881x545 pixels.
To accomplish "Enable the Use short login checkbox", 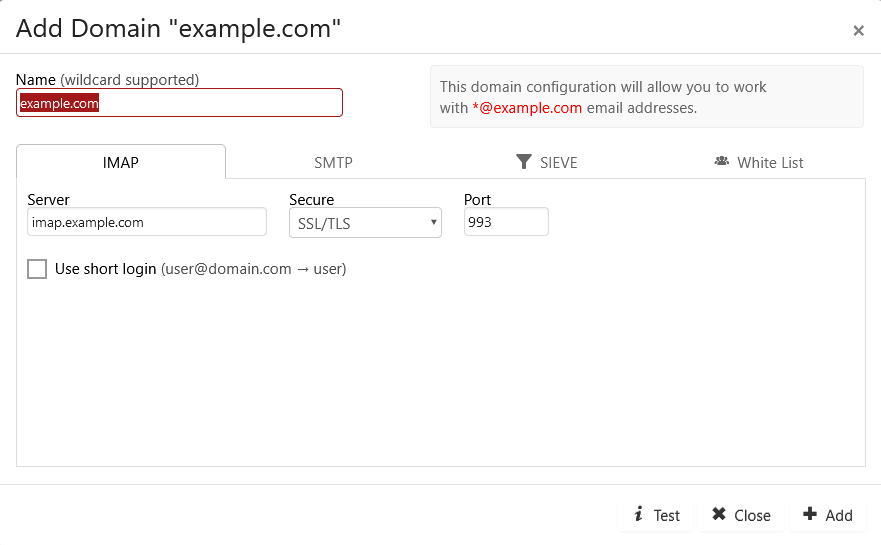I will click(37, 269).
